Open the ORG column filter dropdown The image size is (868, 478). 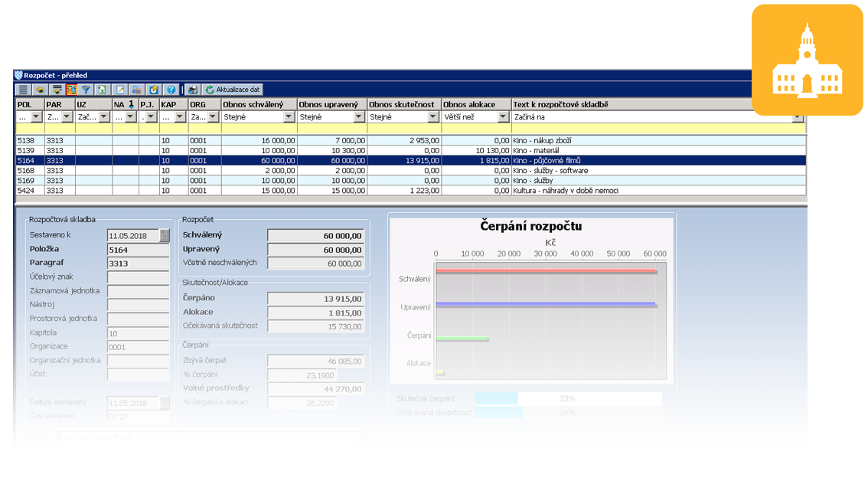(213, 117)
